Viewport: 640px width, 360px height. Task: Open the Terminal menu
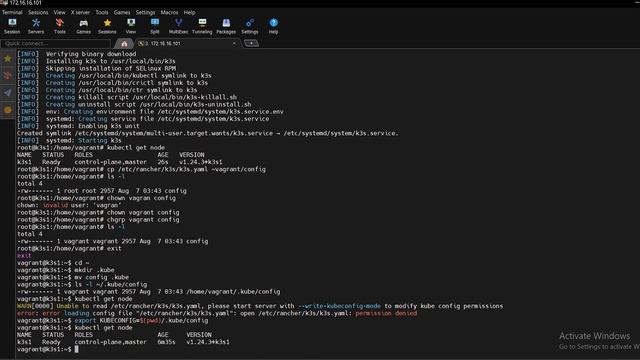(12, 12)
